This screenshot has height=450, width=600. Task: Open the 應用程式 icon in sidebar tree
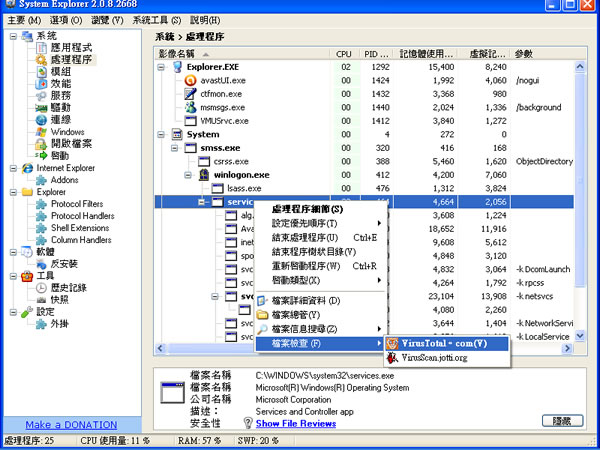pyautogui.click(x=41, y=48)
